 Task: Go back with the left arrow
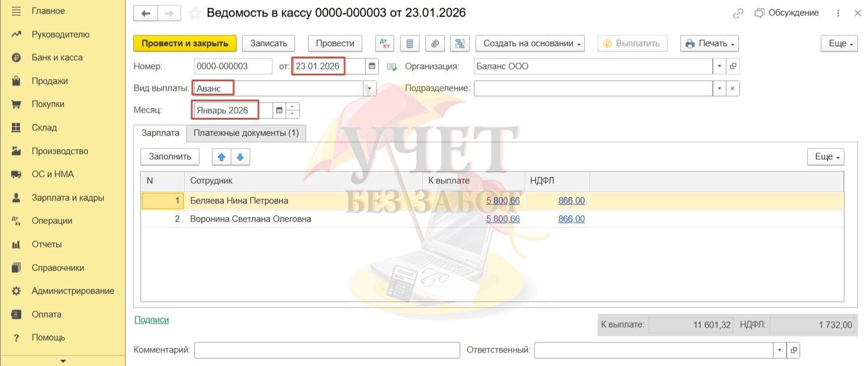coord(146,13)
